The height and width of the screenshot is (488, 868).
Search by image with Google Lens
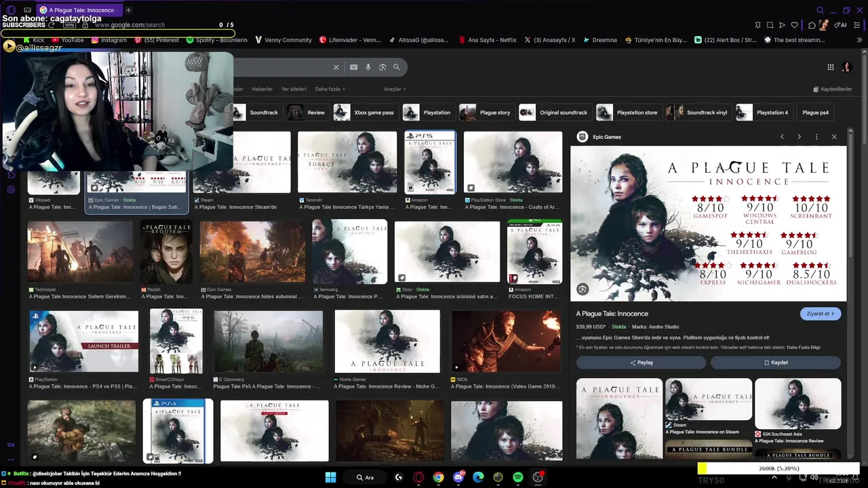tap(382, 67)
